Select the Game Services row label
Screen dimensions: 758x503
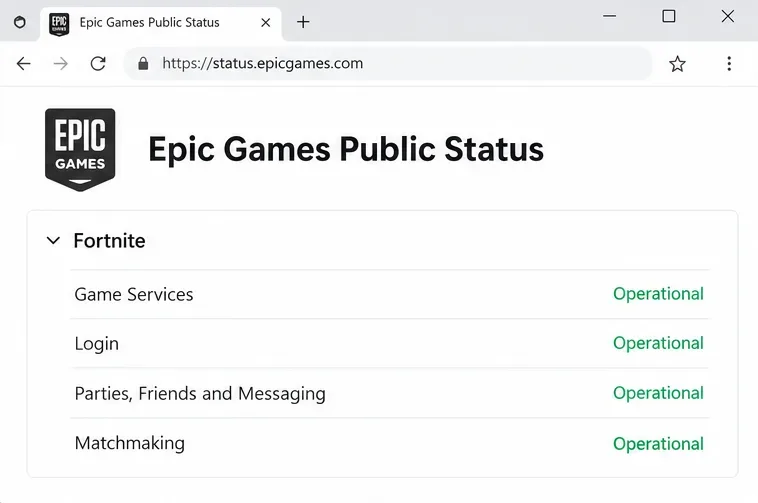pyautogui.click(x=134, y=294)
